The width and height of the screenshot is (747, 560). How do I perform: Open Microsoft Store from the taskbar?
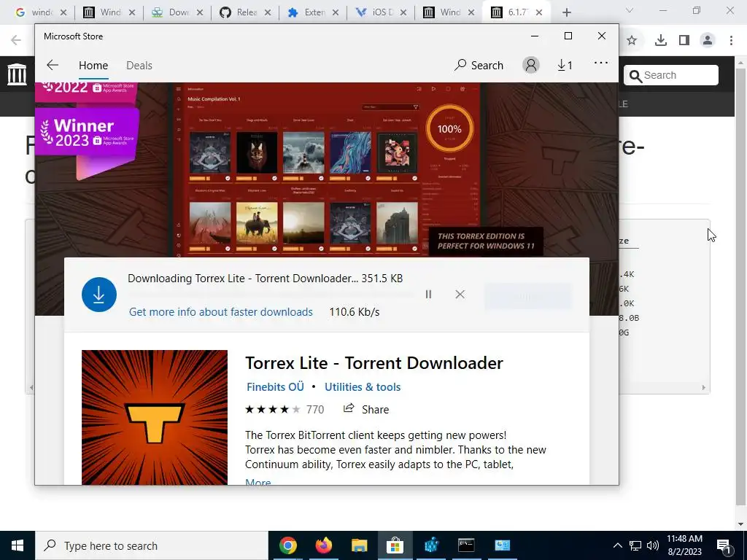click(395, 545)
